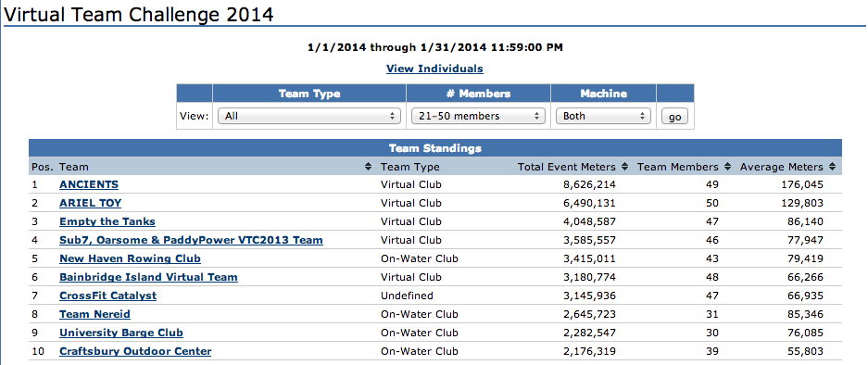Click the Virtual Team Challenge 2014 heading
Image resolution: width=868 pixels, height=365 pixels.
coord(138,14)
